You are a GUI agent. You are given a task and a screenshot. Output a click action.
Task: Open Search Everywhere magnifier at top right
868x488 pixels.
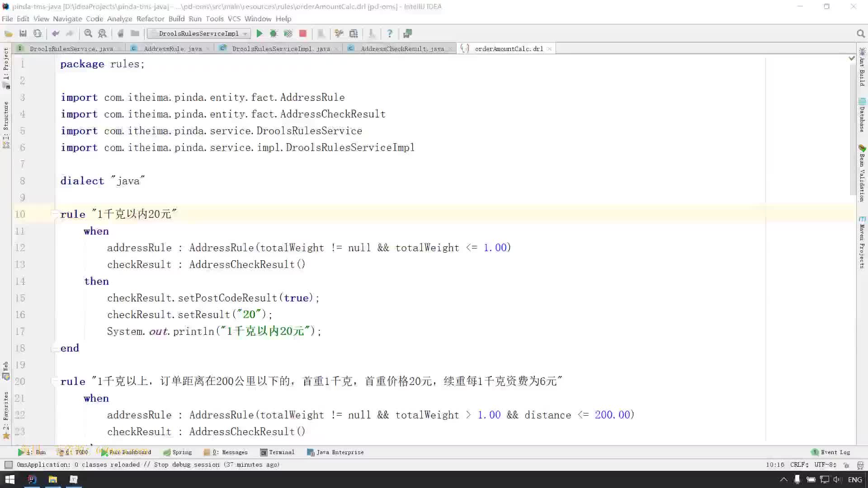point(860,33)
